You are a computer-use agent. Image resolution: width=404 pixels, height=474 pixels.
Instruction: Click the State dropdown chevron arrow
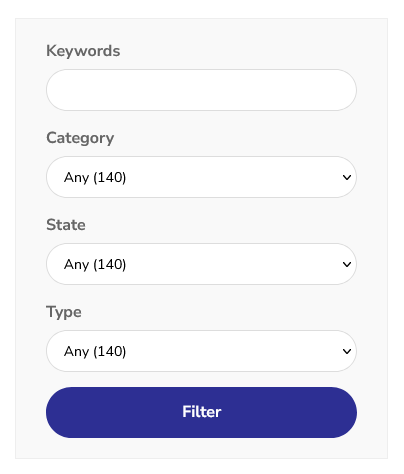pyautogui.click(x=347, y=264)
